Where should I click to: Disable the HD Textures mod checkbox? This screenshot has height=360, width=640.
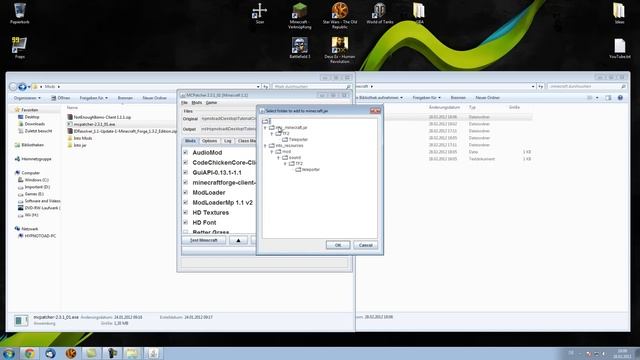click(186, 212)
